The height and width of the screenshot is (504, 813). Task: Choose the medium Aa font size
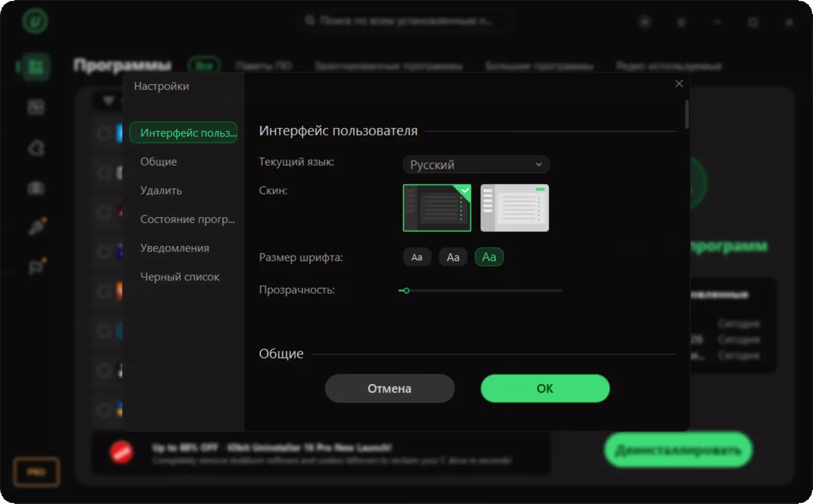click(x=453, y=257)
